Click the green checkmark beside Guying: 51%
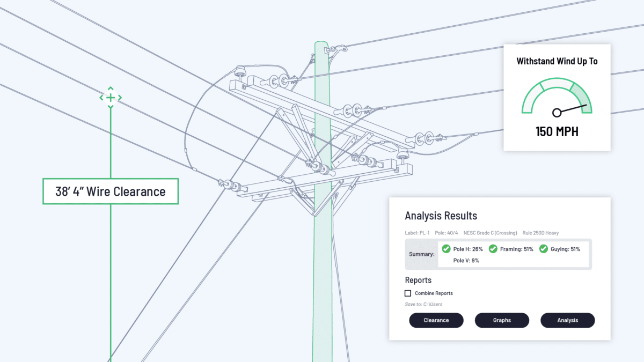This screenshot has width=644, height=362. tap(543, 249)
